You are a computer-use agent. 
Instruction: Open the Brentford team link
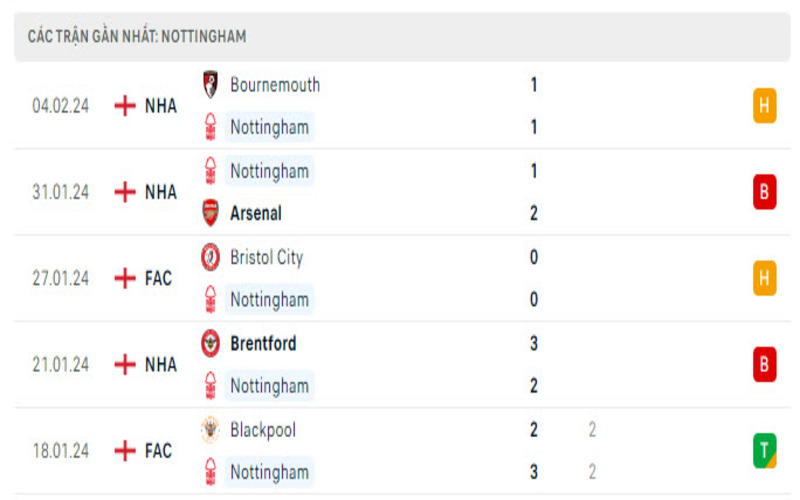point(263,343)
